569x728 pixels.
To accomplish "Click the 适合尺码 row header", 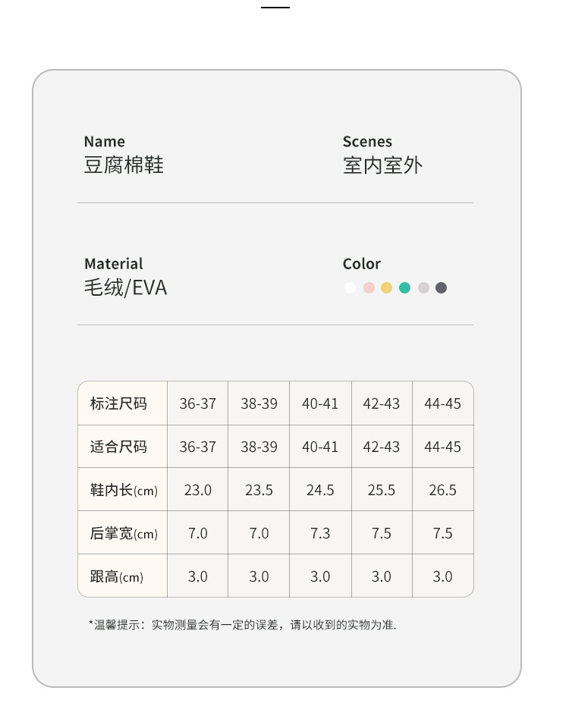I will (118, 447).
